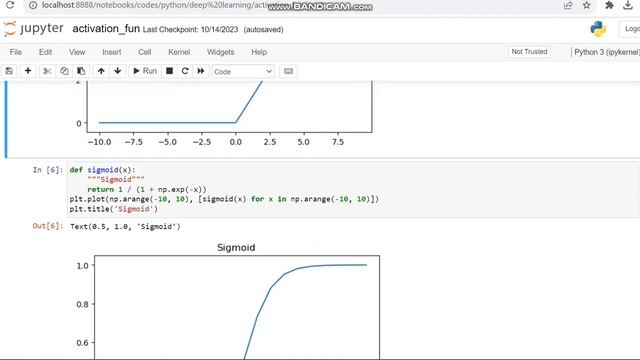The height and width of the screenshot is (360, 640).
Task: Open cell type dropdown showing Code
Action: click(243, 71)
